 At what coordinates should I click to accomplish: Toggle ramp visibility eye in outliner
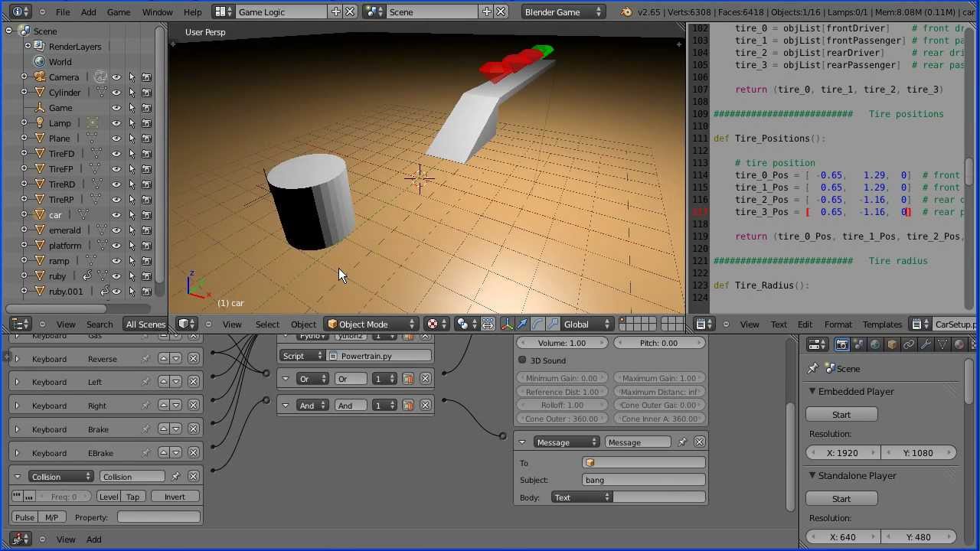(x=116, y=260)
